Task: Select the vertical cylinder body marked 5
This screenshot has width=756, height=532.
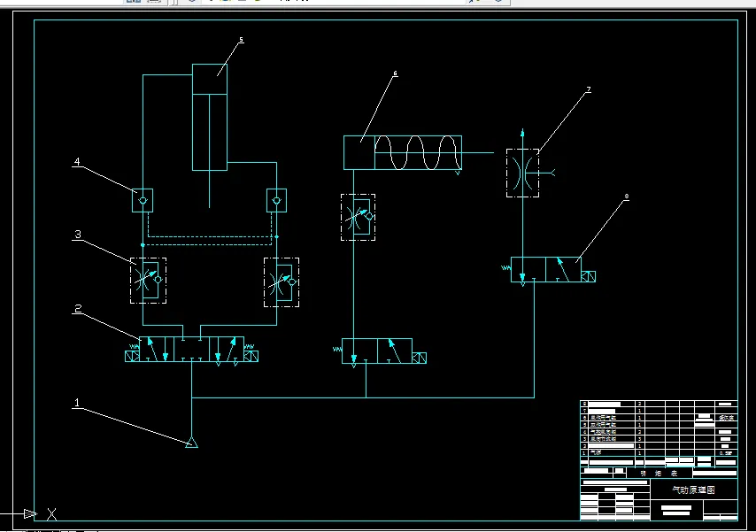Action: [x=210, y=117]
